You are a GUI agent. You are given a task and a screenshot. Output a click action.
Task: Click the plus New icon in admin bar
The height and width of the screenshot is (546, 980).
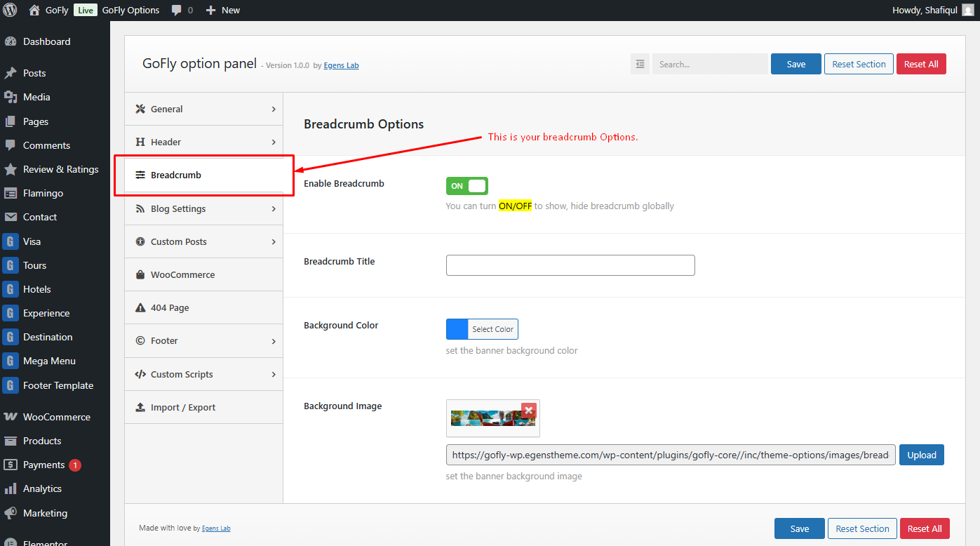click(x=210, y=11)
